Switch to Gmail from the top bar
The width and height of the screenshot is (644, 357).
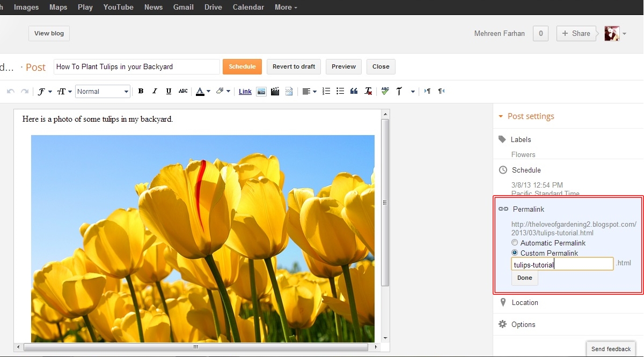coord(183,7)
